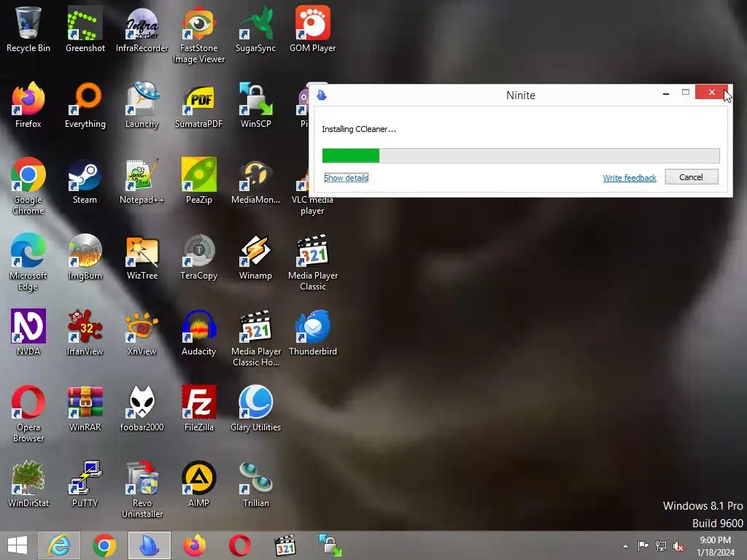
Task: Select the TeraCopy desktop shortcut
Action: [198, 257]
